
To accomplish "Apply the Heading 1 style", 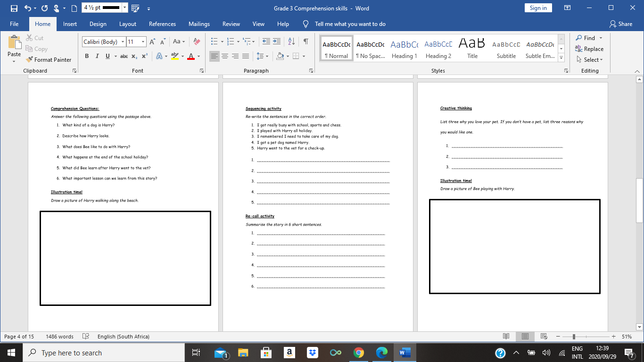I will (405, 49).
